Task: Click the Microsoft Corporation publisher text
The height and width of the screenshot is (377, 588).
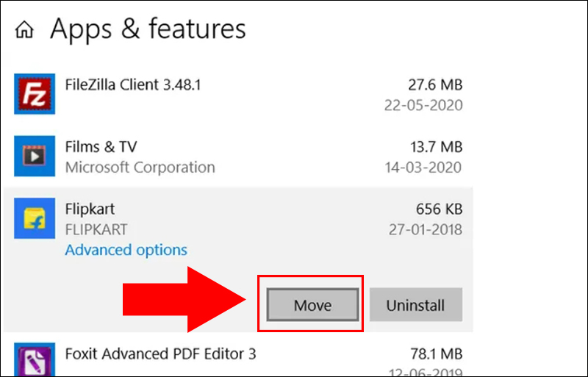Action: point(140,168)
